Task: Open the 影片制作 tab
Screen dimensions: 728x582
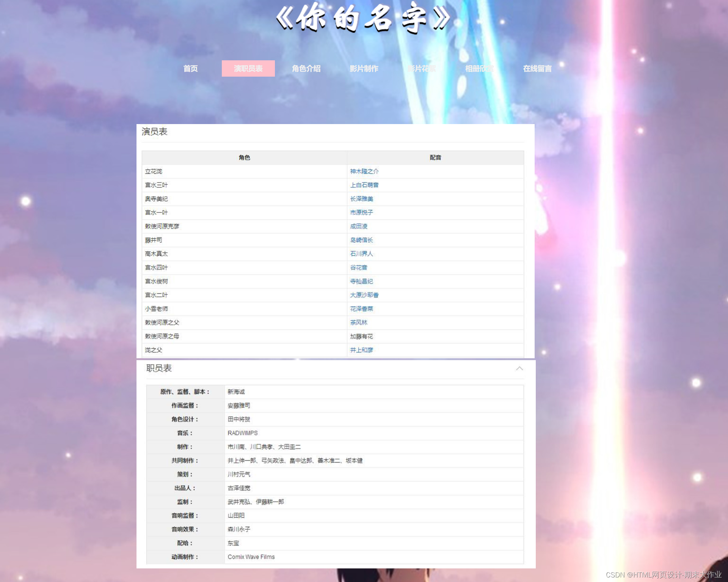Action: pos(364,69)
